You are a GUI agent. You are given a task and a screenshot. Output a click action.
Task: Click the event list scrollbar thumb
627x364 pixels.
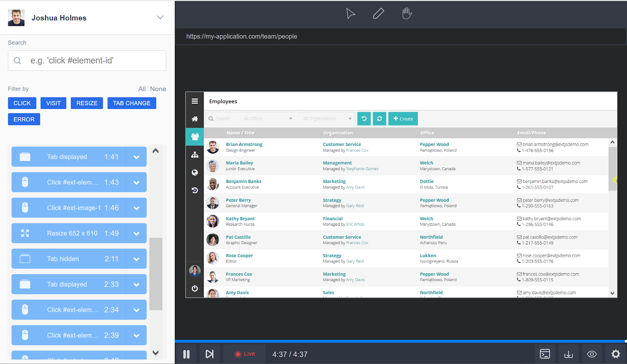click(156, 274)
